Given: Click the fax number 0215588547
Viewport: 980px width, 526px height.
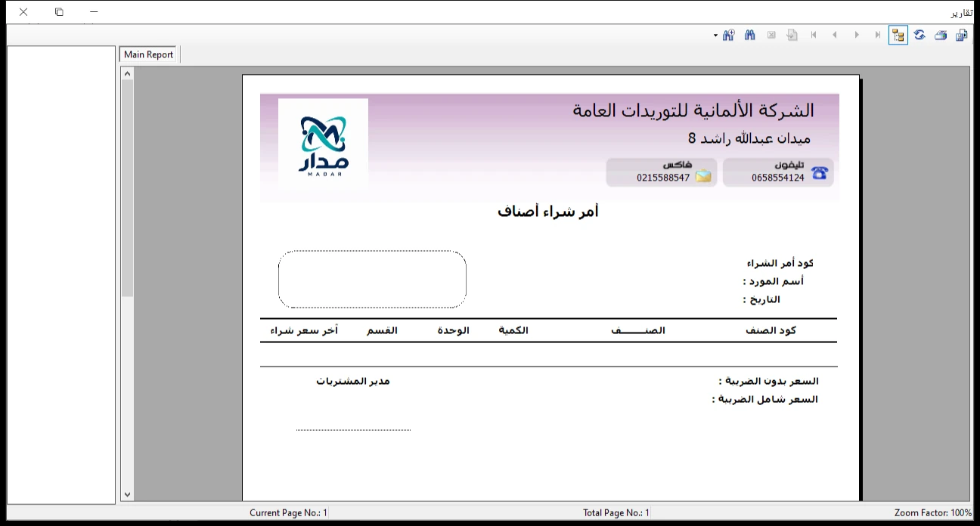Looking at the screenshot, I should [663, 178].
